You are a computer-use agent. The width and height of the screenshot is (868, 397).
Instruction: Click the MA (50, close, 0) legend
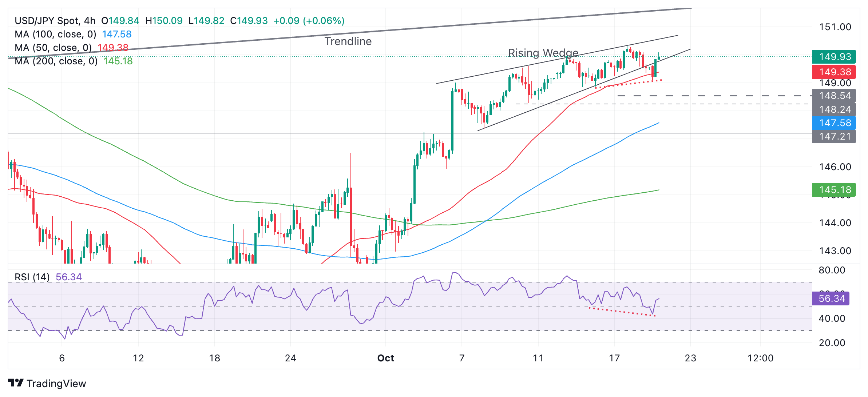[x=53, y=48]
